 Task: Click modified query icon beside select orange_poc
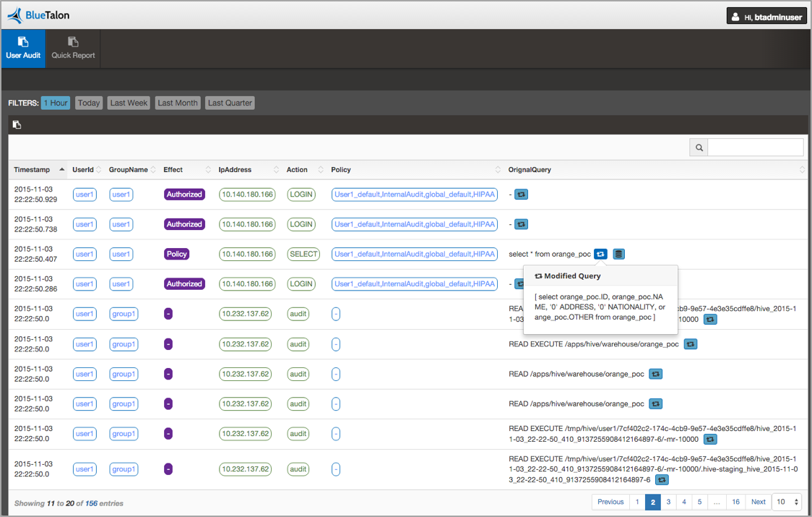point(600,254)
